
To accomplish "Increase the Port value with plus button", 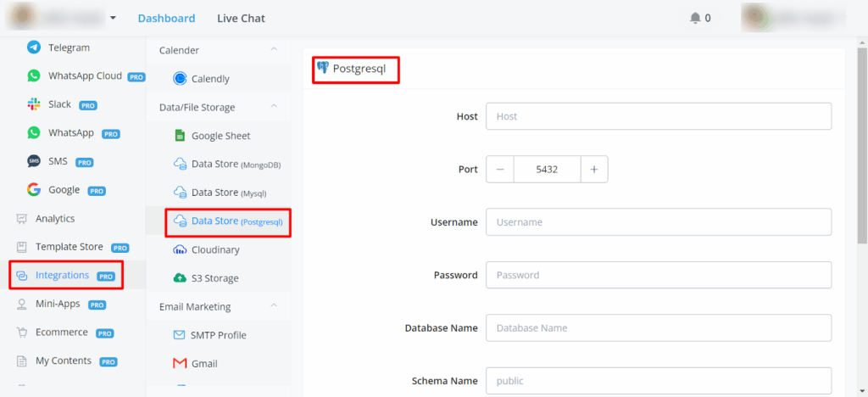I will [593, 170].
